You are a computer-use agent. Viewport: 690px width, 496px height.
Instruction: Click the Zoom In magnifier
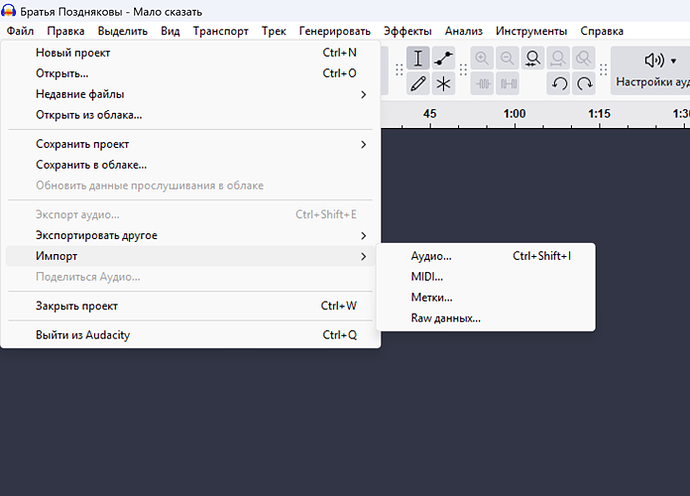pyautogui.click(x=482, y=59)
